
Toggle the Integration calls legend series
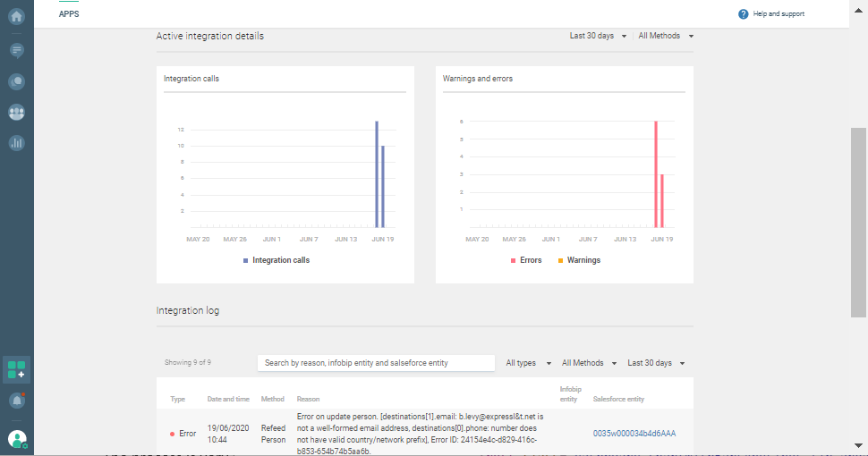point(276,260)
